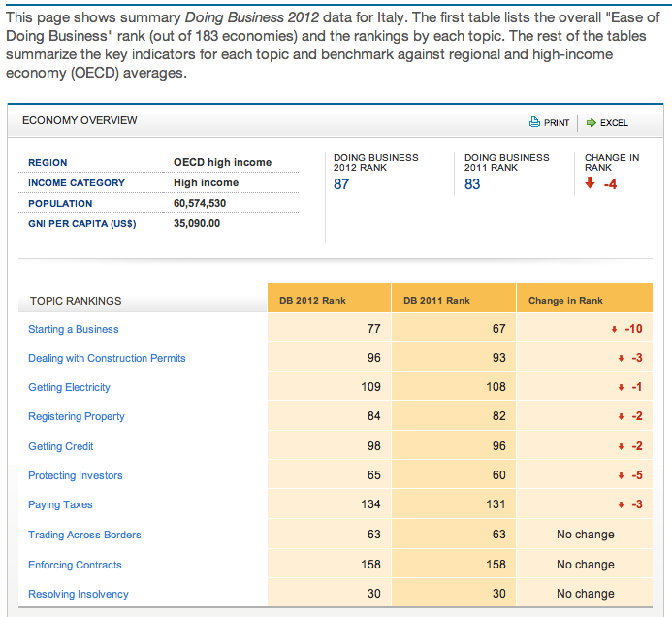Click the down arrow in Construction Permits row

621,358
